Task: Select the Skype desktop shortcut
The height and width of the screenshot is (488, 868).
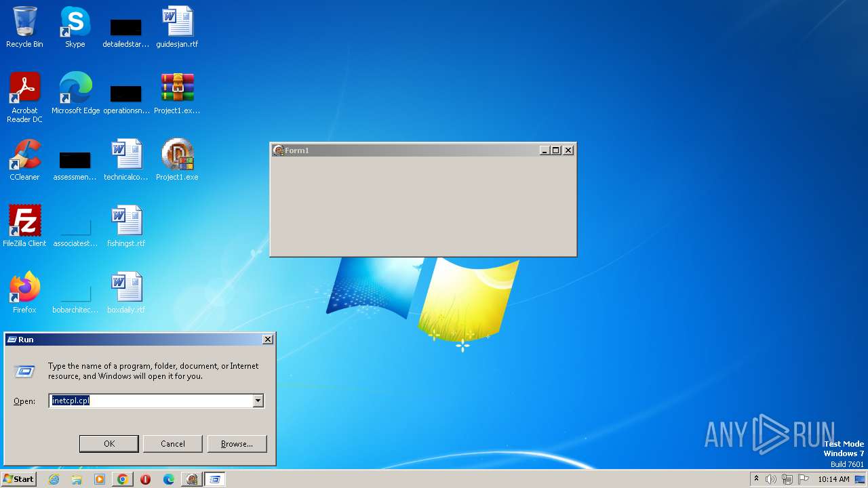Action: tap(75, 27)
